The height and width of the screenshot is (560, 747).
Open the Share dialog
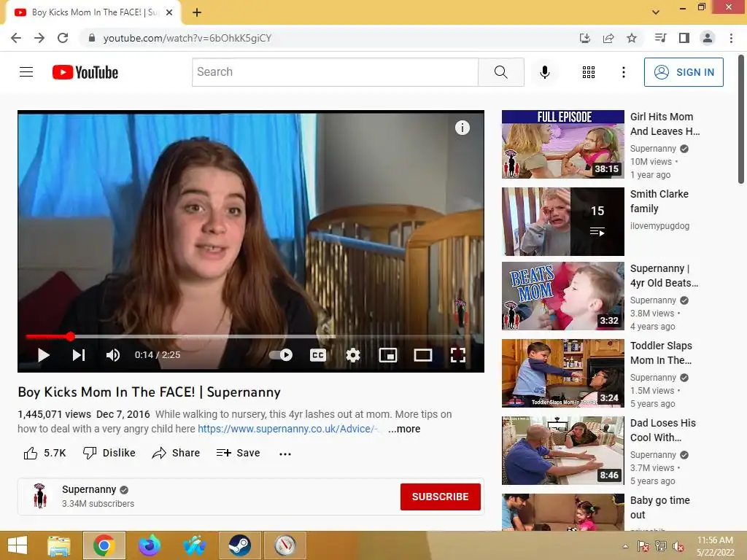[x=176, y=453]
